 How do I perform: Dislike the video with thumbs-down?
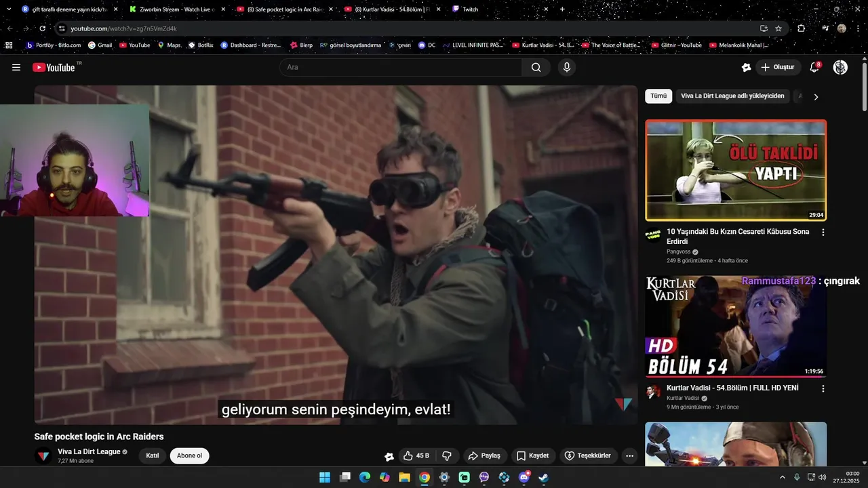point(447,455)
